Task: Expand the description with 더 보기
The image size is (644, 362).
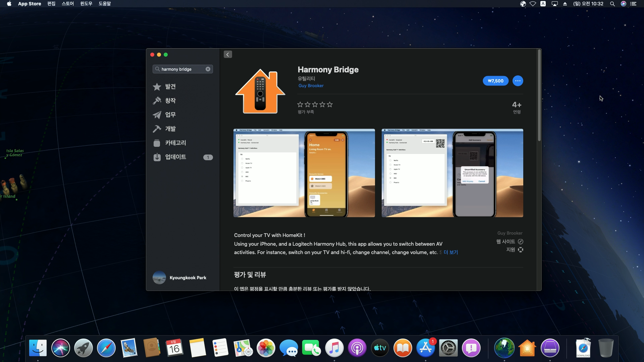Action: [450, 252]
